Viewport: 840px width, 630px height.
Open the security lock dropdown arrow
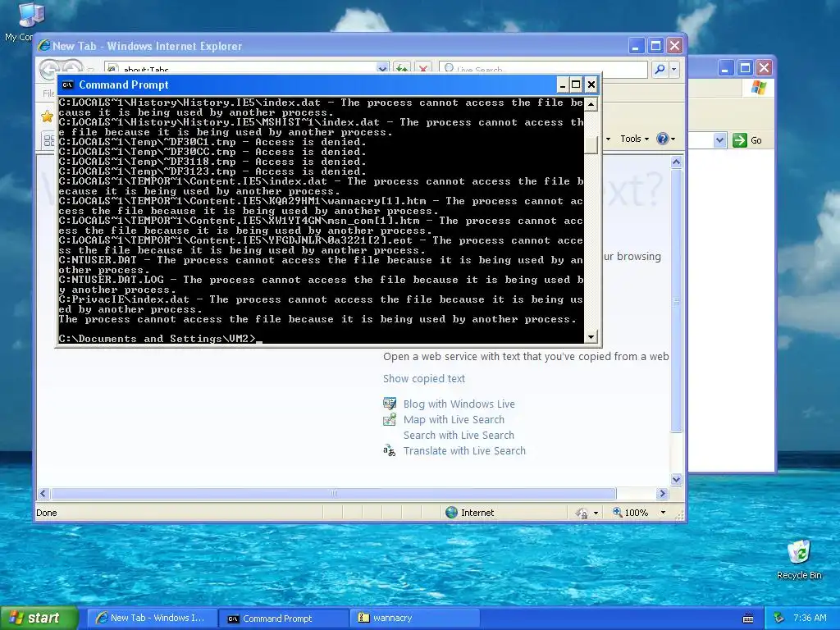click(x=596, y=514)
